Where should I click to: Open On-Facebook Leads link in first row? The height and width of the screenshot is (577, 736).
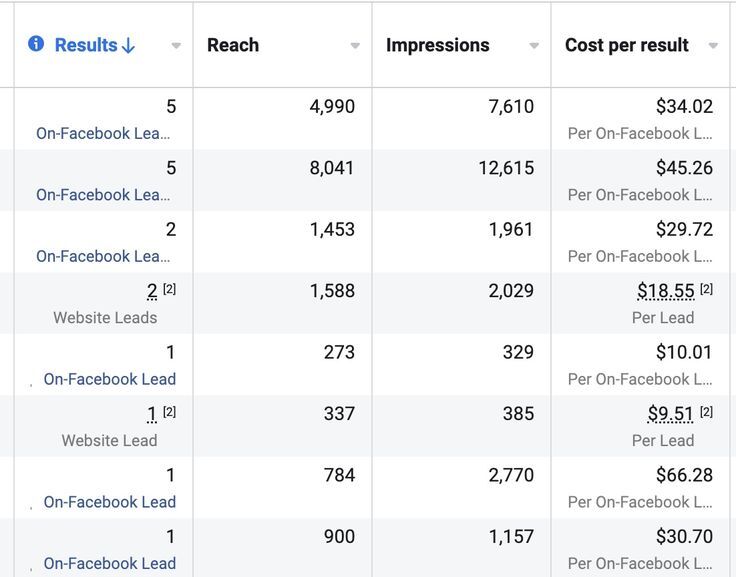[x=103, y=133]
